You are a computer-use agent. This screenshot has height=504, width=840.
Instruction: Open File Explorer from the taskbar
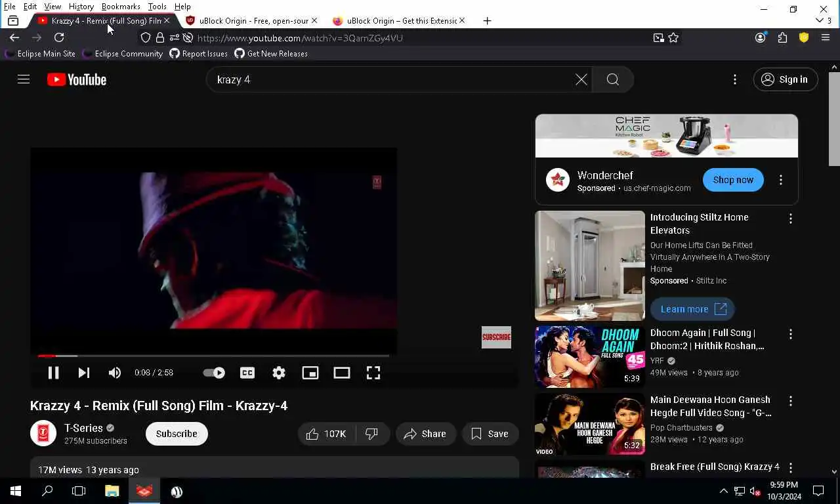point(112,491)
